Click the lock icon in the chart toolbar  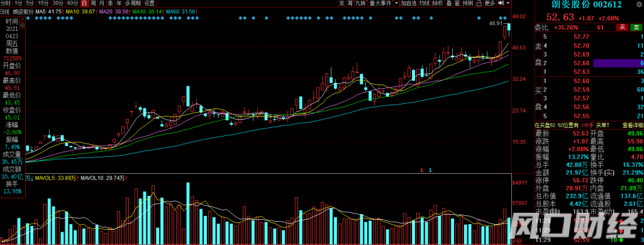coord(479,3)
